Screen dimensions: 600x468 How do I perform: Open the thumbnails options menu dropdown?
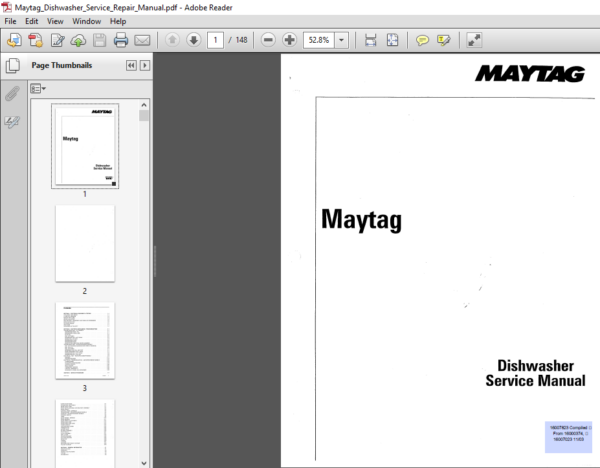point(38,89)
